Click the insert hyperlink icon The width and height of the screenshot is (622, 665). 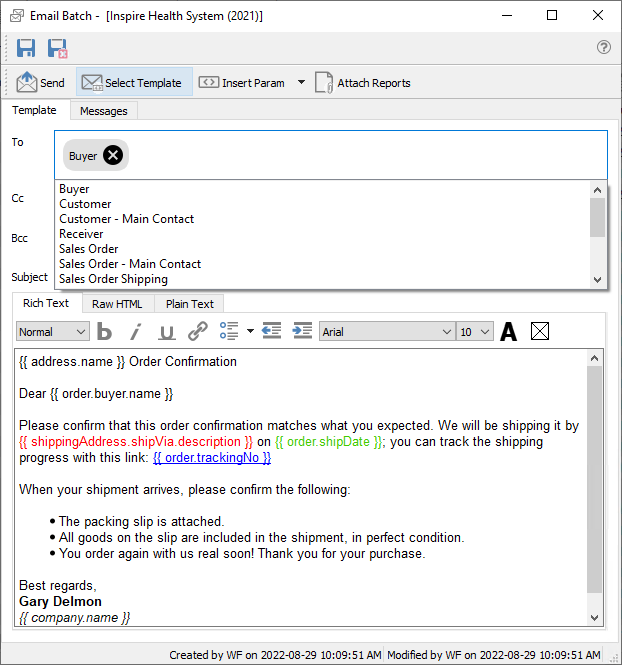[198, 331]
